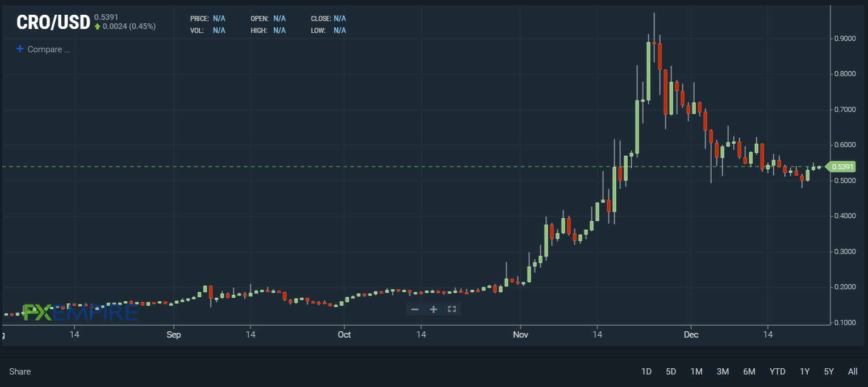This screenshot has height=387, width=868.
Task: Click the 0.0024 (0.45%) change value
Action: 129,26
